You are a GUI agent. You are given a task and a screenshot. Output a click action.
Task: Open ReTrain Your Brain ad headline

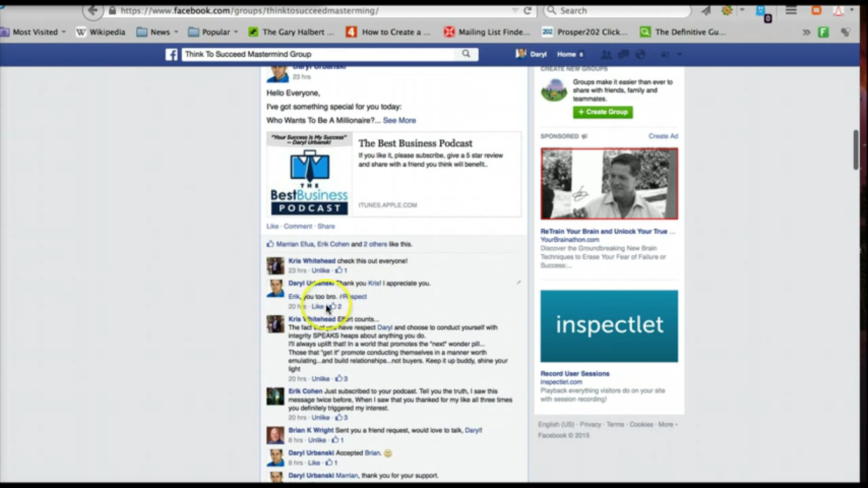click(x=608, y=231)
